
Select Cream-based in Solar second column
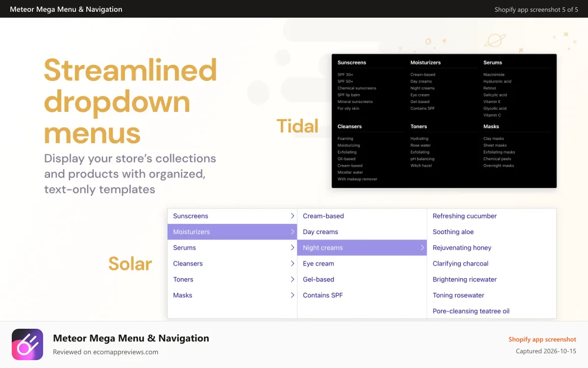click(323, 216)
